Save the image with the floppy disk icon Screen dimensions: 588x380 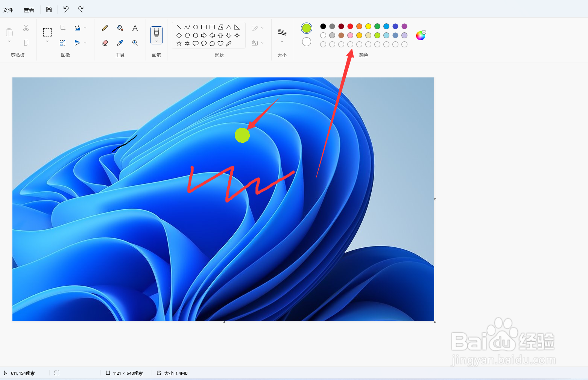click(49, 9)
